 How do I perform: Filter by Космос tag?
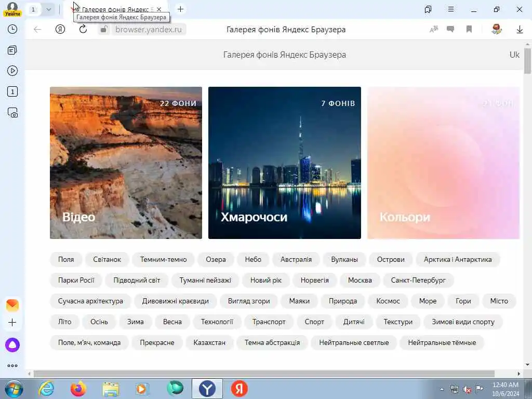(x=388, y=301)
